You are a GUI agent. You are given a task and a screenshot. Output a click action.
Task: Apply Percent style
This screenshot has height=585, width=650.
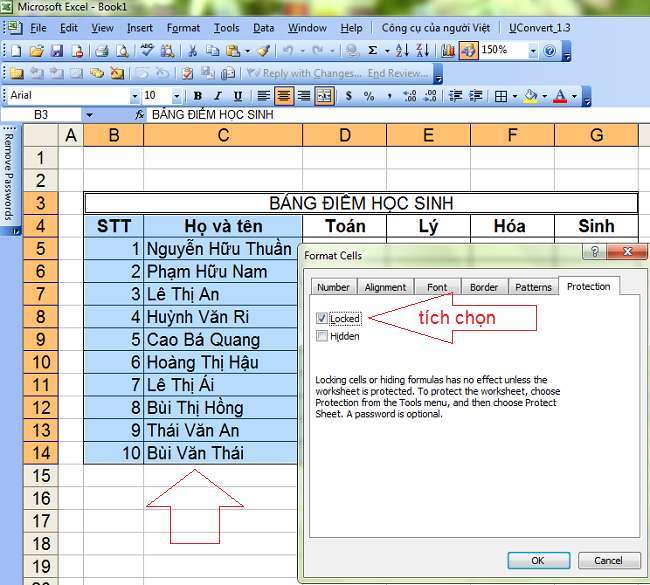point(369,96)
